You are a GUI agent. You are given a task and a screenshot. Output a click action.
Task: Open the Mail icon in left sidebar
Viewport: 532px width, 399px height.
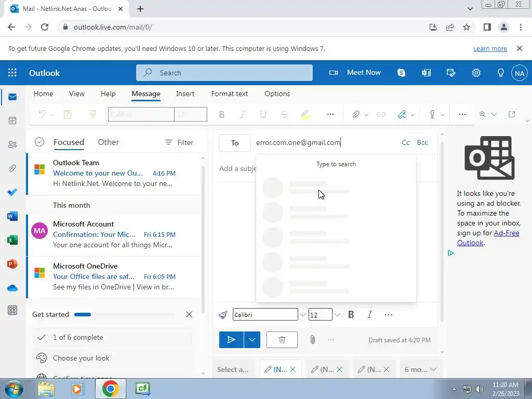pyautogui.click(x=12, y=97)
